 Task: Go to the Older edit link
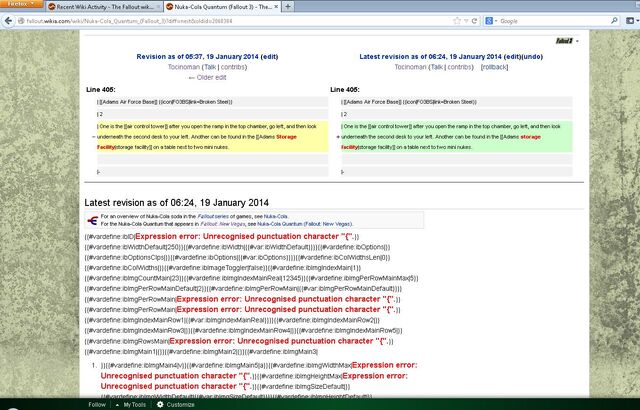(207, 78)
